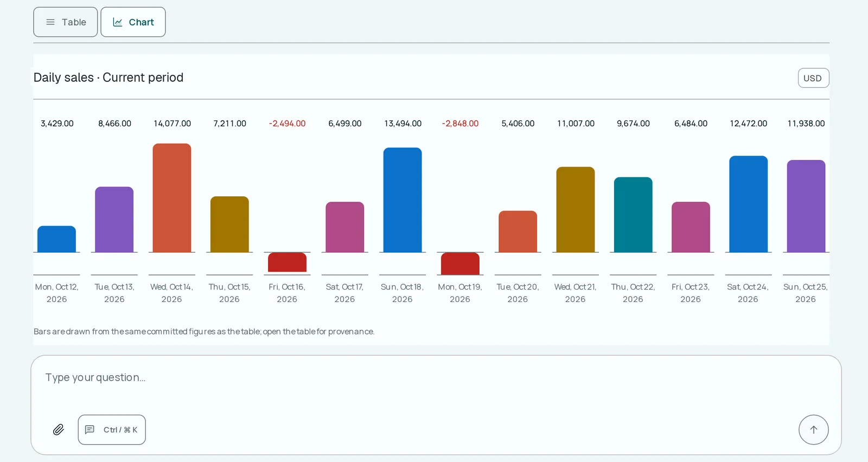Click the value 13,494.00
Screen dimensions: 868x462
coord(403,124)
